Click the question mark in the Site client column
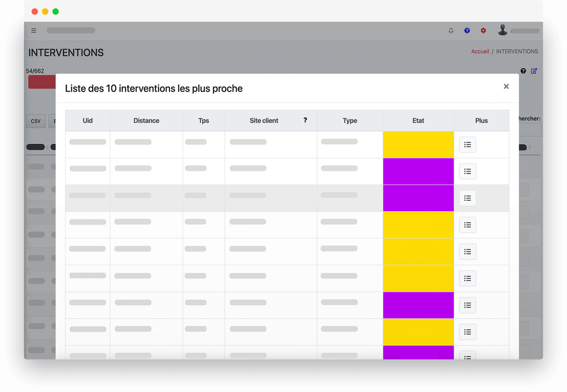 [305, 120]
